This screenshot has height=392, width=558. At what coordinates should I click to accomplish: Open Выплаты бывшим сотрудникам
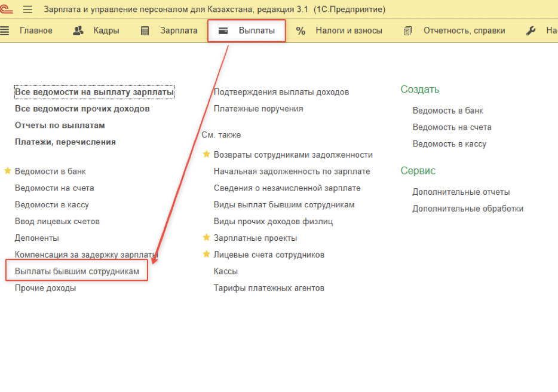coord(76,271)
